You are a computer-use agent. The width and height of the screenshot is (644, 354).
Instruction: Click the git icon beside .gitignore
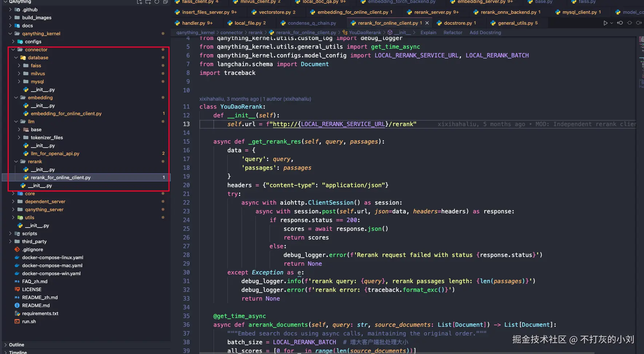coord(17,250)
